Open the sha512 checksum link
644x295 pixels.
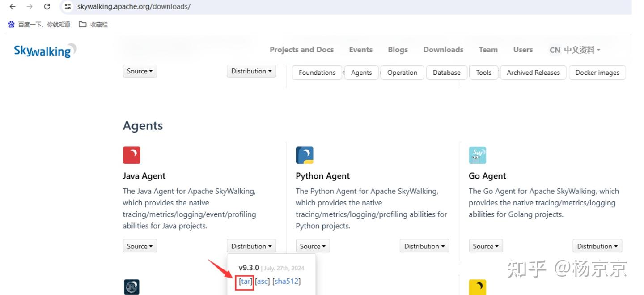pos(286,281)
